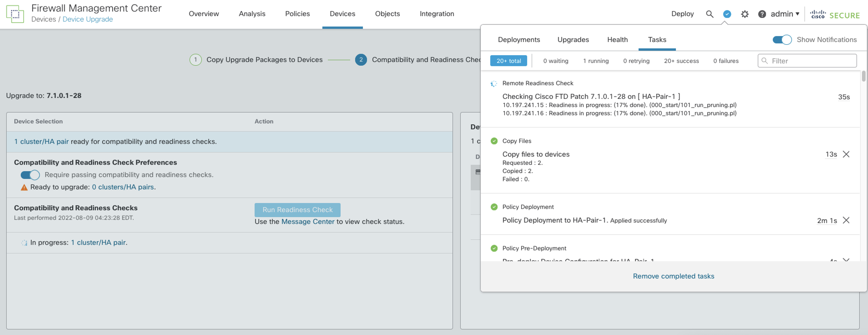Click the Policy Deployment success check icon
Image resolution: width=868 pixels, height=335 pixels.
point(494,207)
